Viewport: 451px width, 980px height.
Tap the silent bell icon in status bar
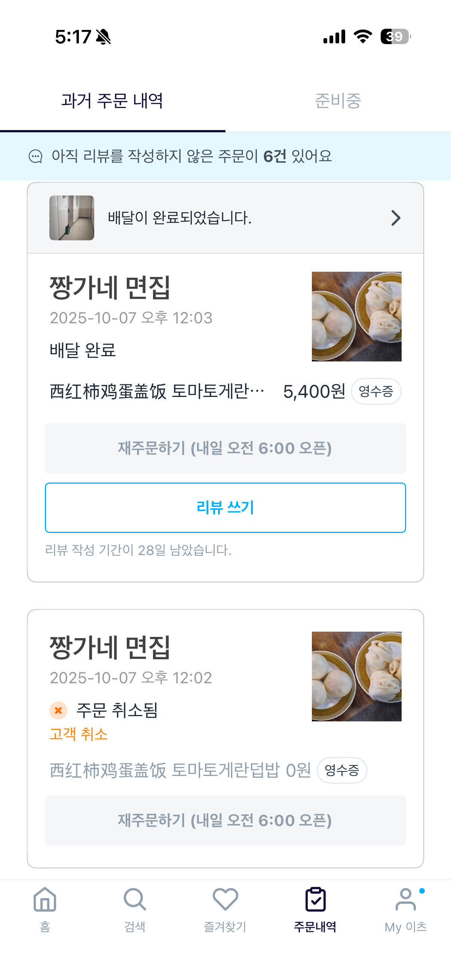coord(103,37)
